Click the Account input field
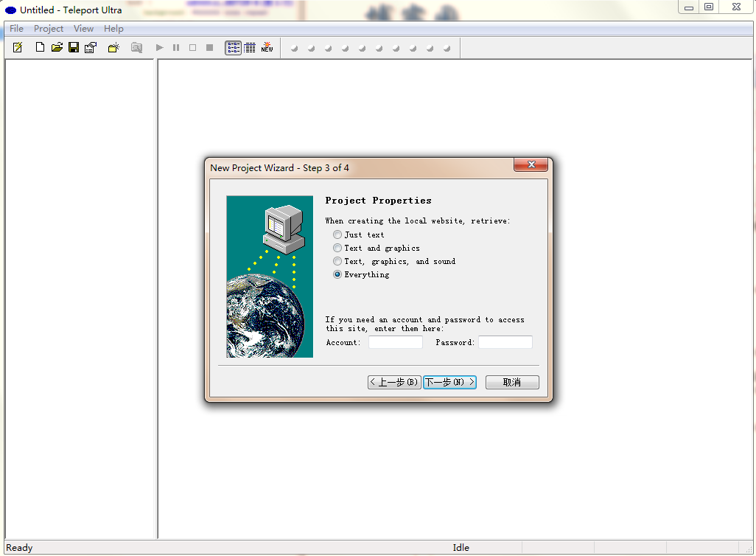The width and height of the screenshot is (756, 556). click(396, 342)
